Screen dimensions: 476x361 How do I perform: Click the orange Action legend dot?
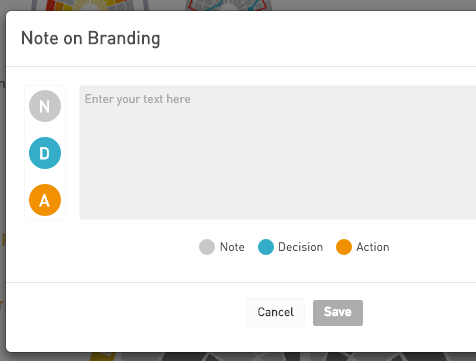click(344, 247)
